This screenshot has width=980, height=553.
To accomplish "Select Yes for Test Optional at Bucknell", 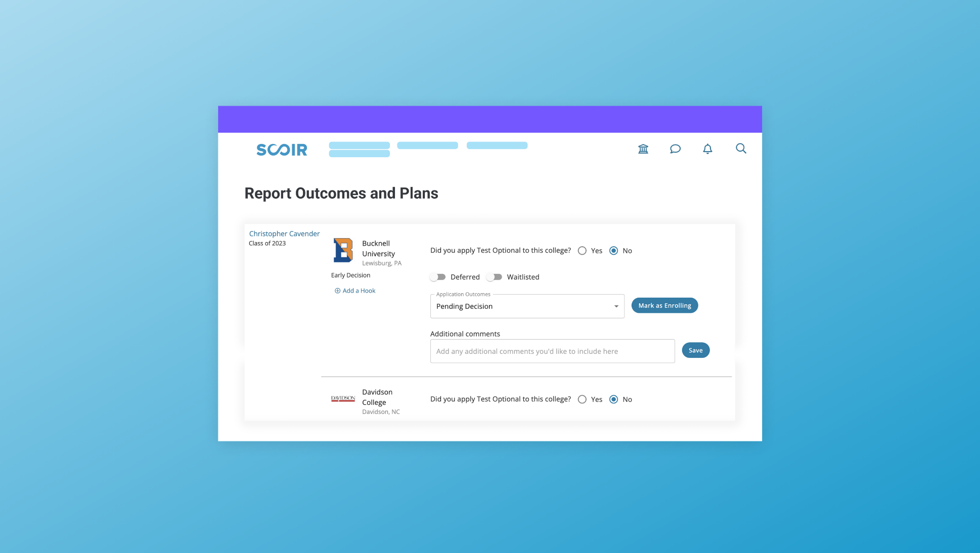I will tap(582, 250).
